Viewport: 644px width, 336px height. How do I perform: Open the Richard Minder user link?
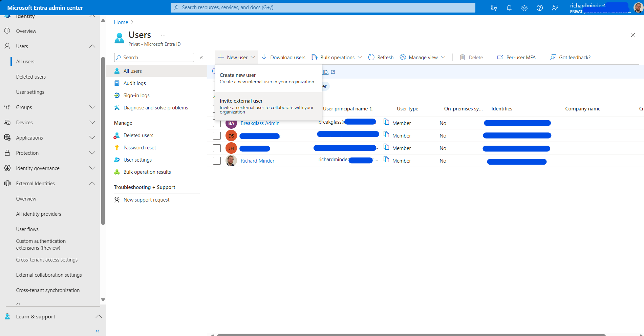click(x=257, y=161)
